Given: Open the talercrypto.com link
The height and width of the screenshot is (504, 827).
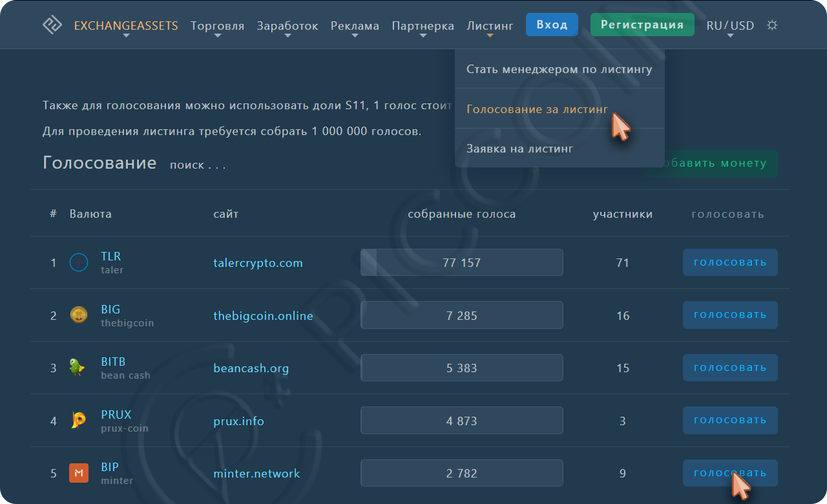Looking at the screenshot, I should click(x=258, y=263).
